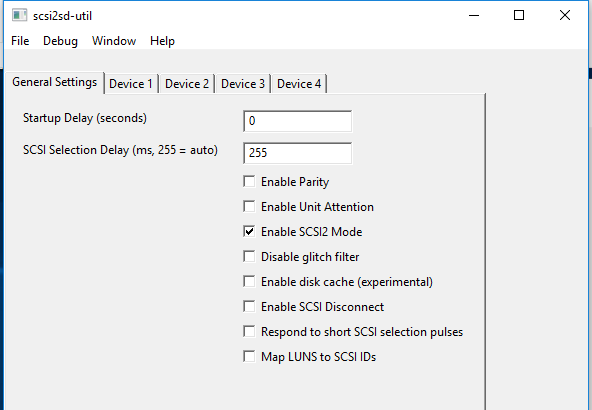Switch to the Device 4 tab
The height and width of the screenshot is (410, 592).
tap(299, 84)
